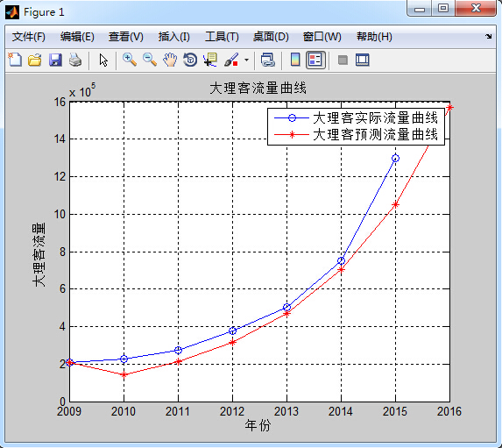The width and height of the screenshot is (502, 448).
Task: Toggle the Insert Legend button off
Action: tap(315, 60)
